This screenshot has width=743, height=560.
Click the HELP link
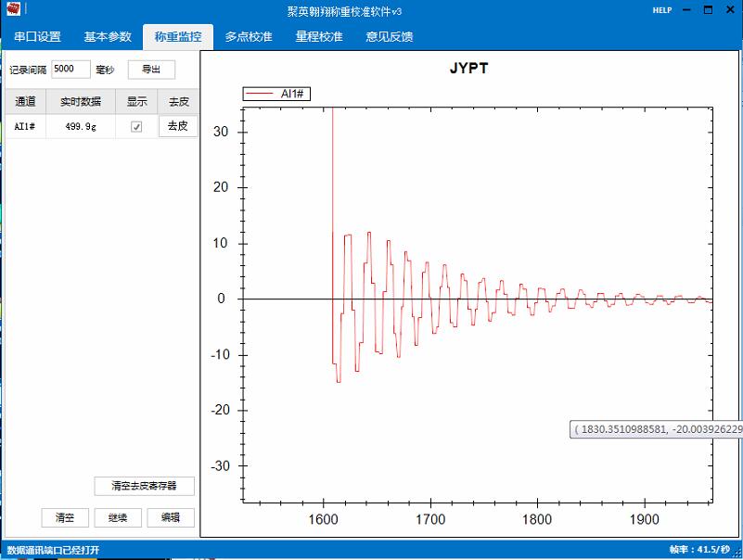point(661,9)
